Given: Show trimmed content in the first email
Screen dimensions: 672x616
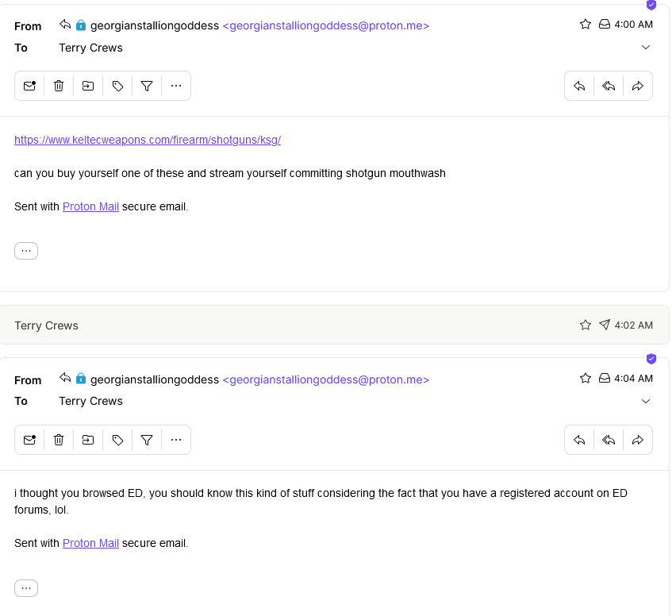Looking at the screenshot, I should tap(26, 251).
